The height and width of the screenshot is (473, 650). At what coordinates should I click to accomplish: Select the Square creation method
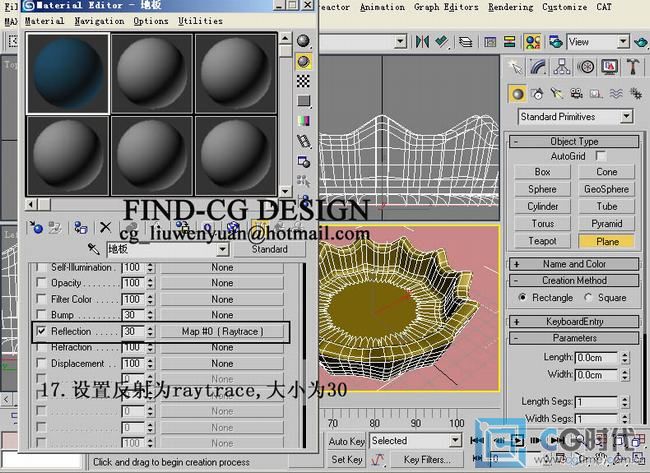click(588, 297)
